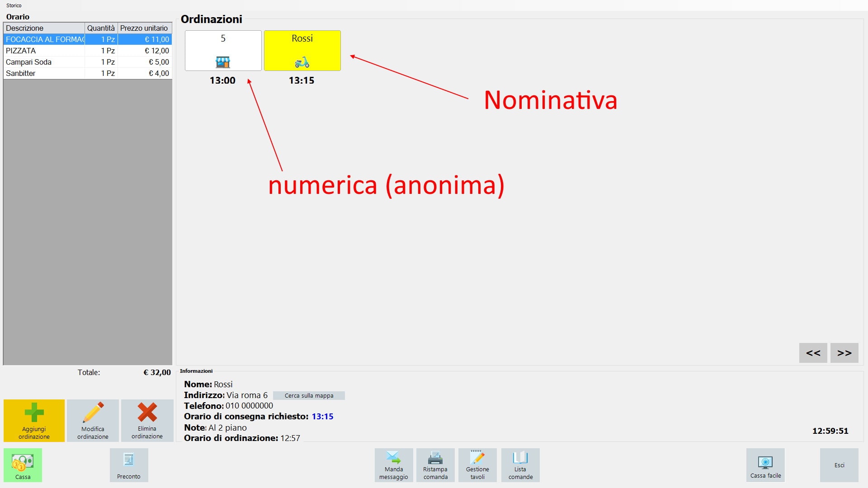Click the Via roma 6 address text
868x488 pixels.
pos(247,395)
